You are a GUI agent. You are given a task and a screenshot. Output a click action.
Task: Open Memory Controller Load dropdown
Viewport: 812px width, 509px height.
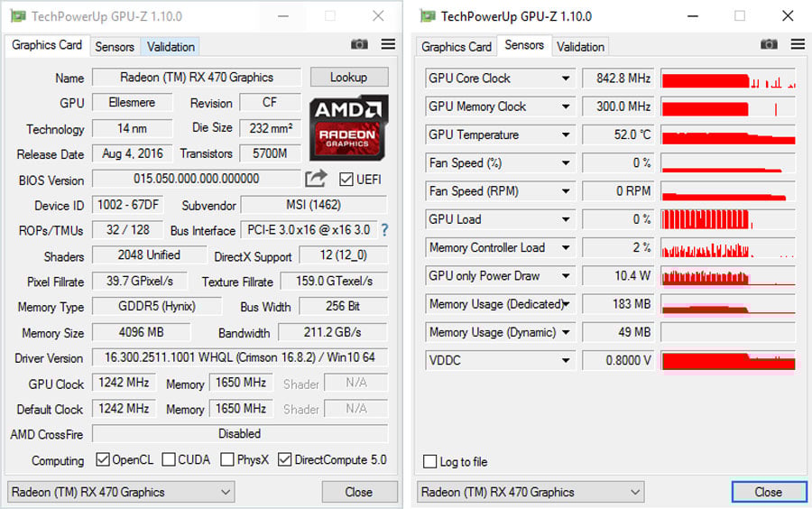(566, 248)
